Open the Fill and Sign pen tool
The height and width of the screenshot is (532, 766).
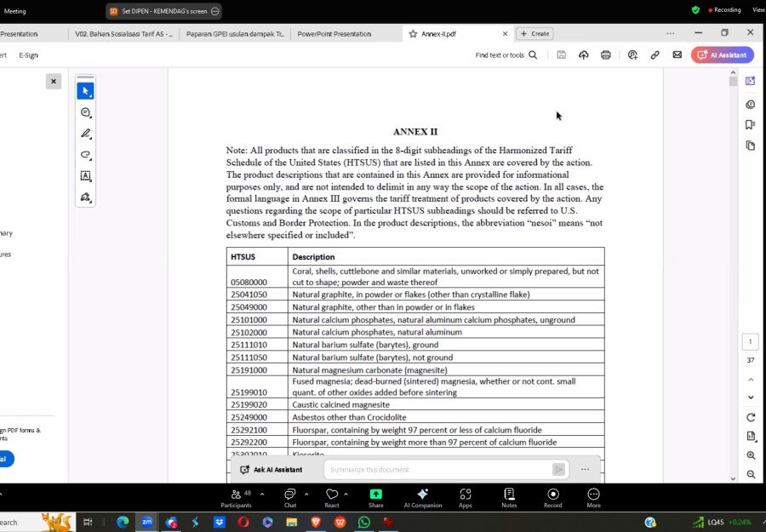(x=85, y=197)
